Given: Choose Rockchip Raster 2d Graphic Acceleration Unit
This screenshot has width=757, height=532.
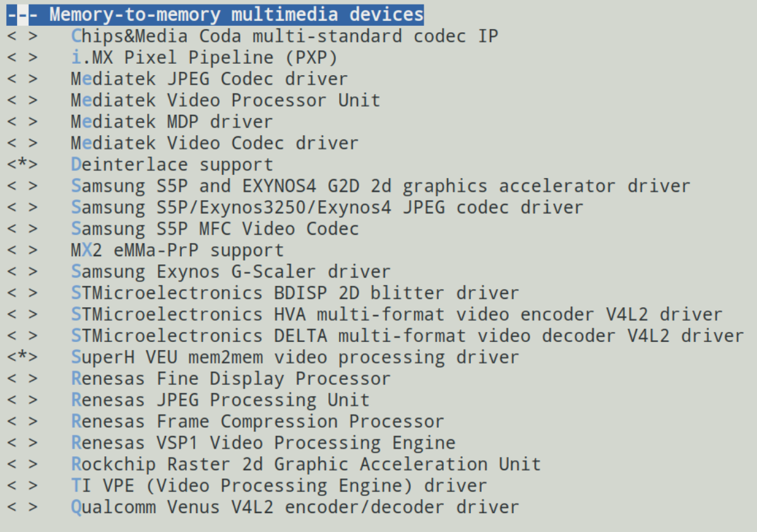Looking at the screenshot, I should pos(306,464).
